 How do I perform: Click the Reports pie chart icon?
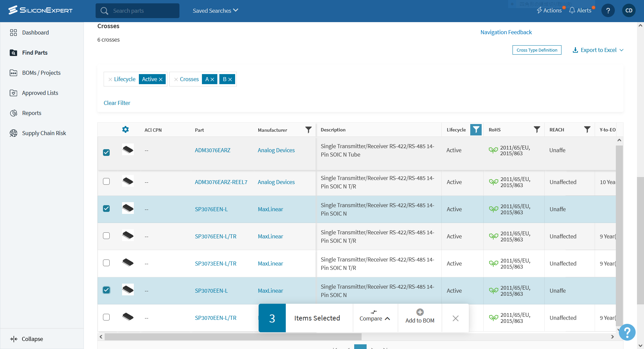click(13, 113)
